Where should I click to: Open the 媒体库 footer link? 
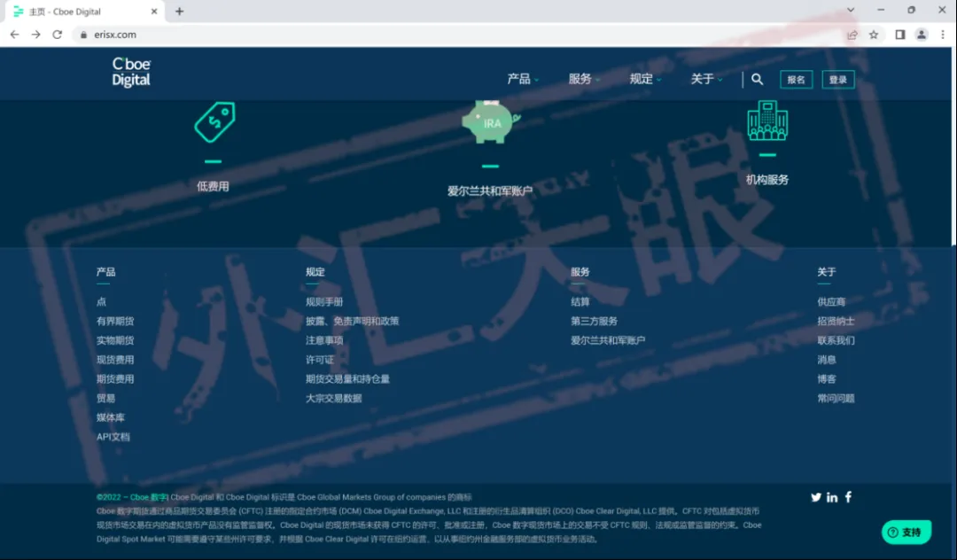(x=111, y=418)
